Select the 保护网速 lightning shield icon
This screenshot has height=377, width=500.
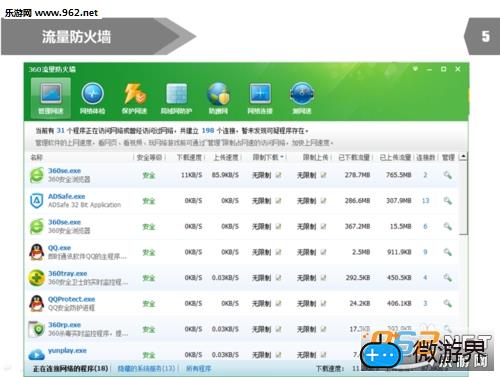pos(134,98)
